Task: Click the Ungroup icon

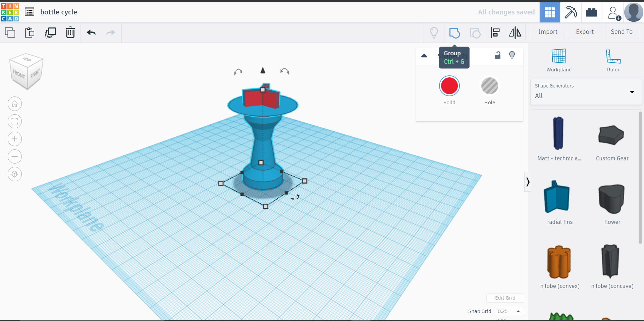Action: coord(475,33)
